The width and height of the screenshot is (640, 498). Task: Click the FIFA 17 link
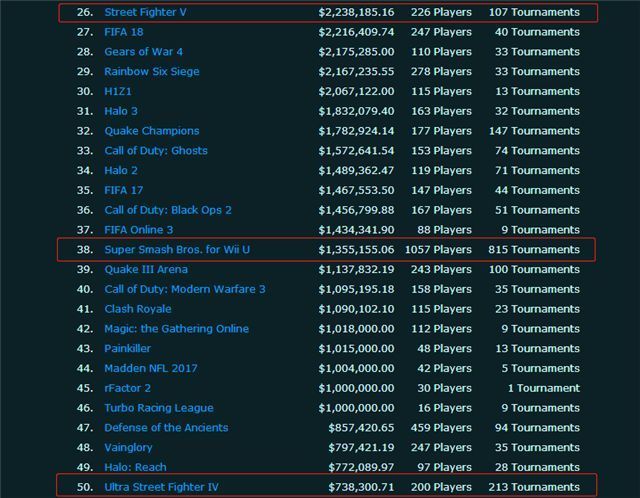124,190
